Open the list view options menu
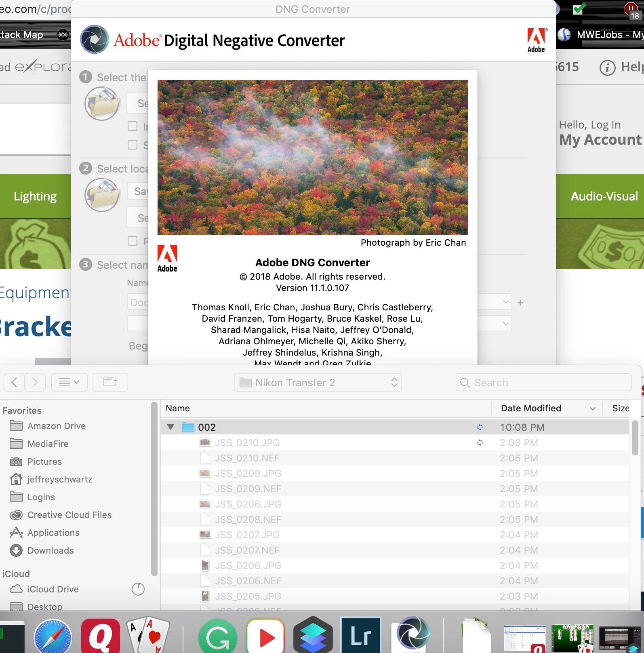 coord(69,382)
